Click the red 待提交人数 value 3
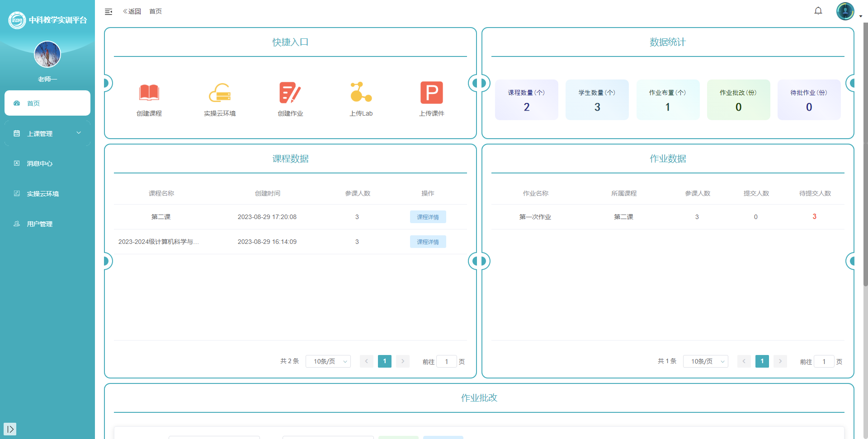The height and width of the screenshot is (439, 868). tap(815, 217)
